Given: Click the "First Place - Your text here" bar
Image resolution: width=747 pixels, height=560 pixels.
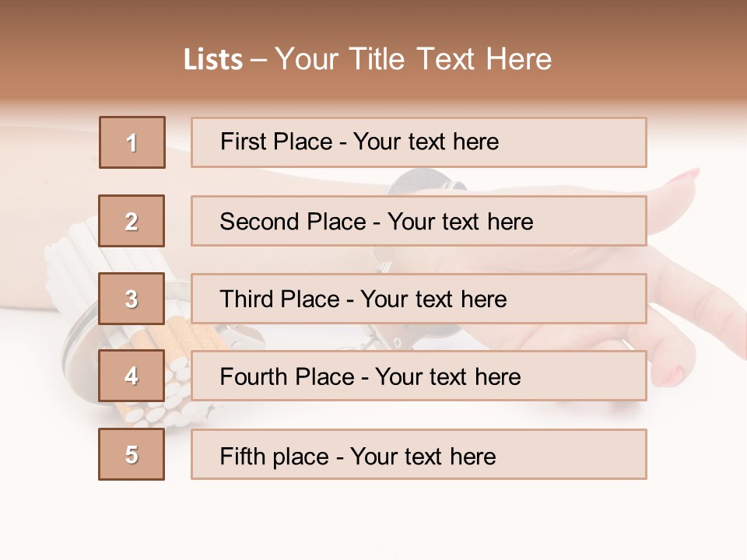Looking at the screenshot, I should click(419, 142).
